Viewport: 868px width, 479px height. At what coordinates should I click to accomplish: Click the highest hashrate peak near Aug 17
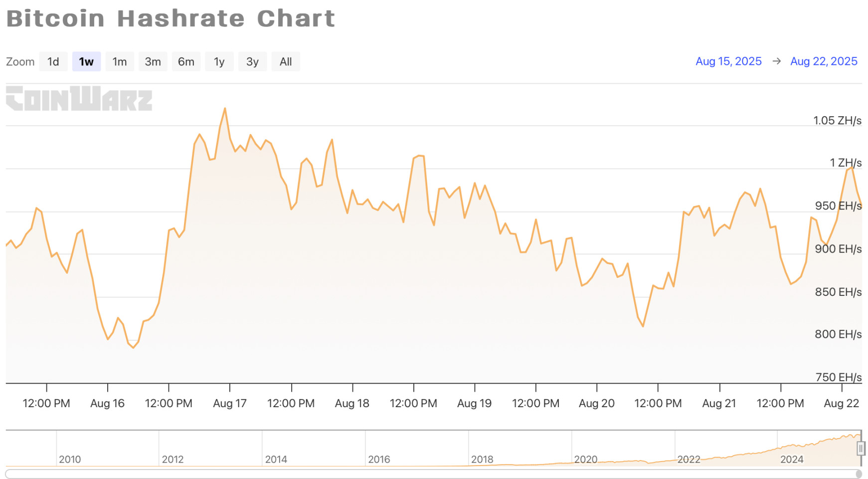pyautogui.click(x=225, y=108)
